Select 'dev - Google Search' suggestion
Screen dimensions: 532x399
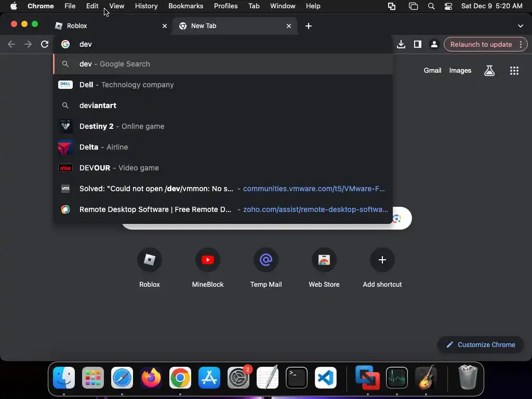[x=223, y=64]
